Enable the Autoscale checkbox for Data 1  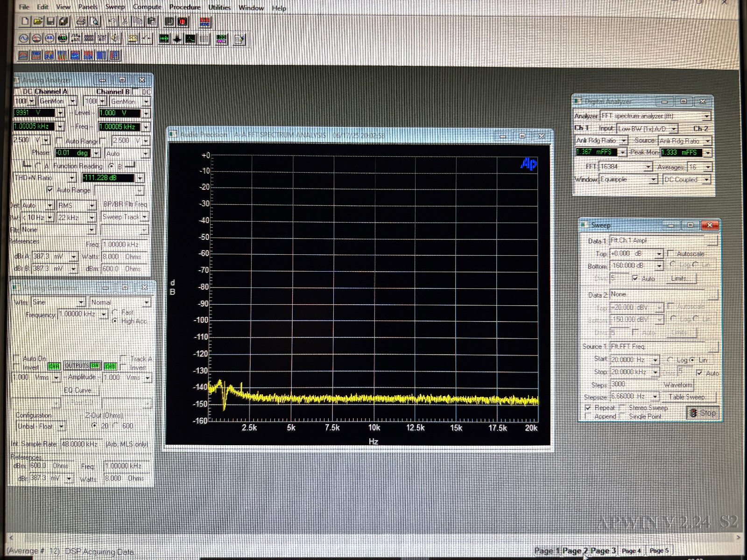click(670, 253)
